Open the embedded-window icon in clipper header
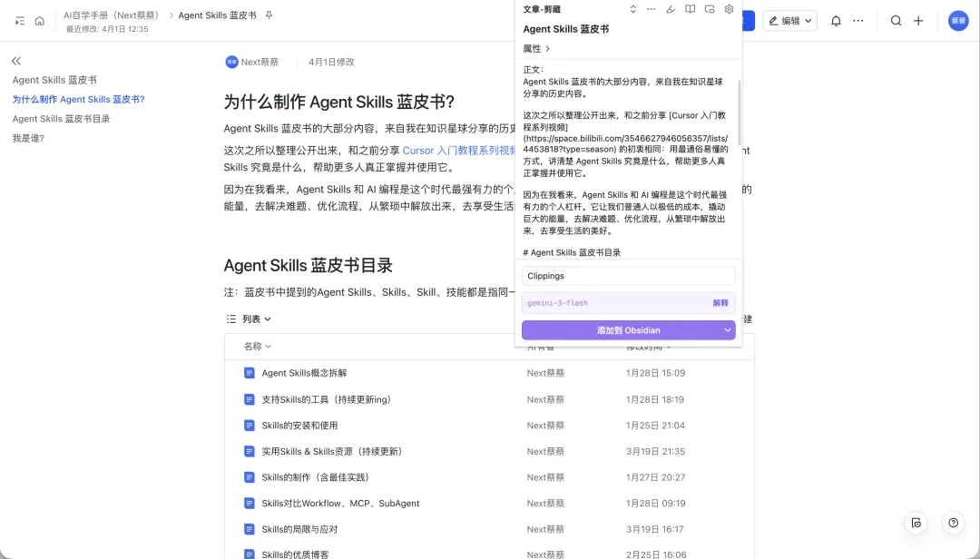Screen dimensions: 980x559 point(709,9)
